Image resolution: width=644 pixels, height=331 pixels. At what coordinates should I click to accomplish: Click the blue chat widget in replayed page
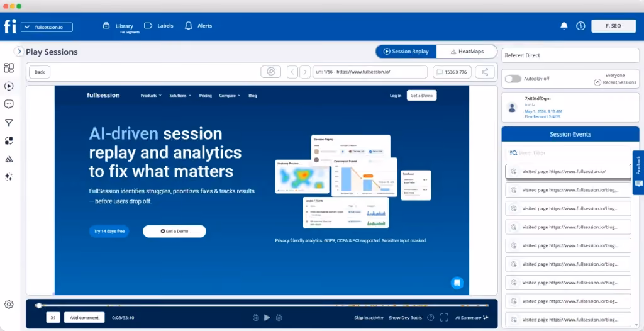tap(457, 283)
